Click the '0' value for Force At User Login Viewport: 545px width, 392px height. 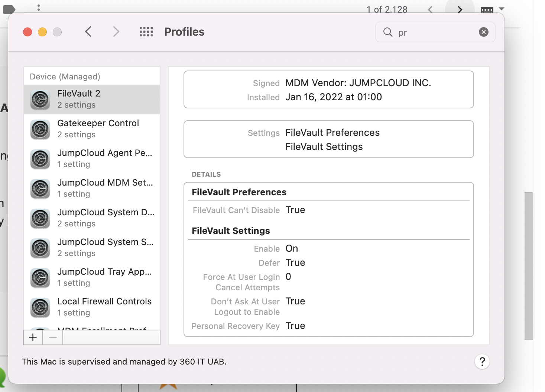coord(288,277)
